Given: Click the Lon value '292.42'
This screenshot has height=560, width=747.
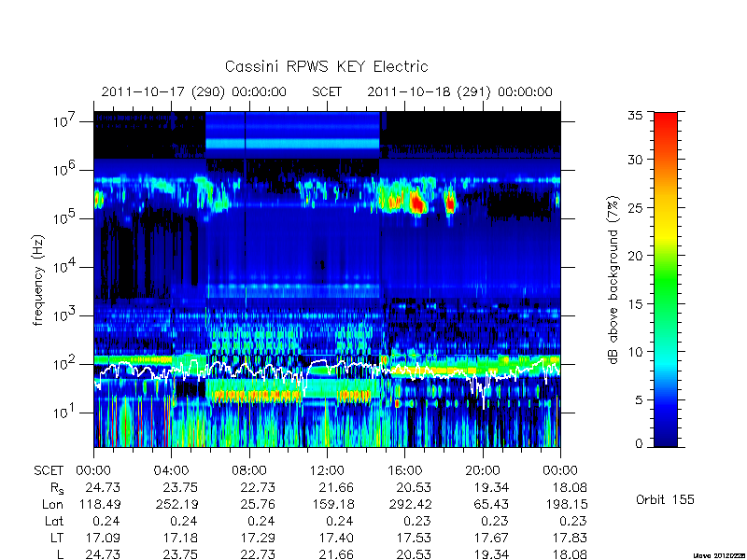Looking at the screenshot, I should tap(409, 504).
